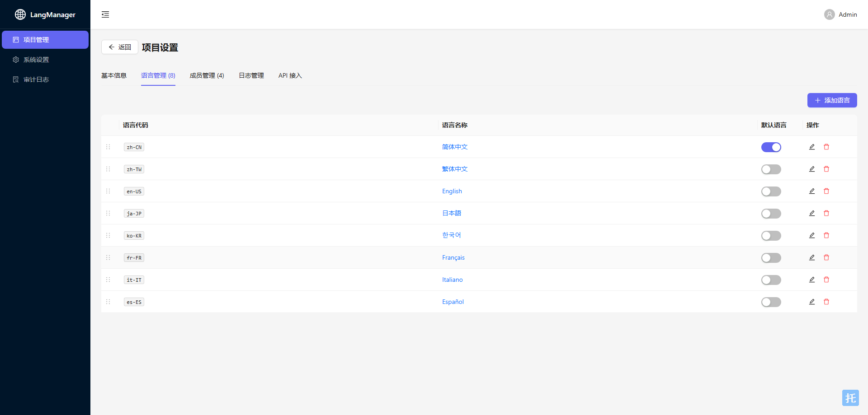Edit the zh-CN language row
Screen dimensions: 868x415
click(812, 147)
